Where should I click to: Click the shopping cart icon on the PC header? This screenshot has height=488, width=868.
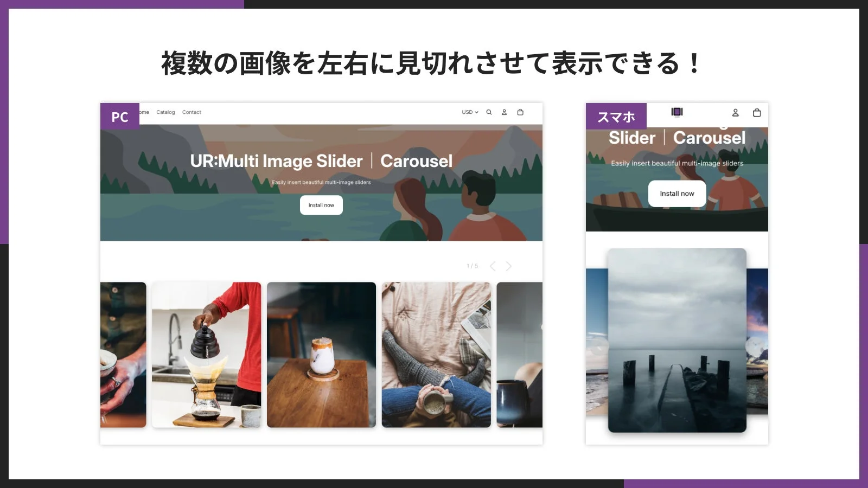pyautogui.click(x=520, y=112)
